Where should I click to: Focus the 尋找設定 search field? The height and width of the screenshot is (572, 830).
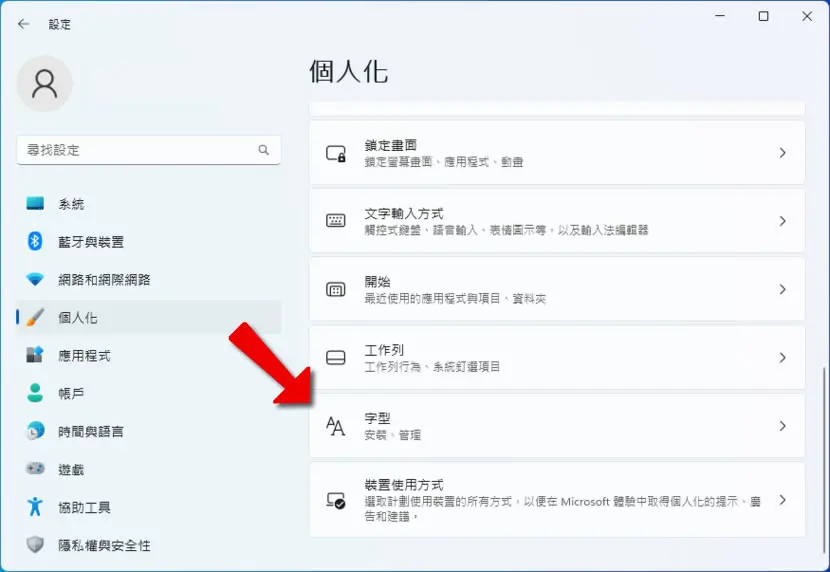point(149,150)
